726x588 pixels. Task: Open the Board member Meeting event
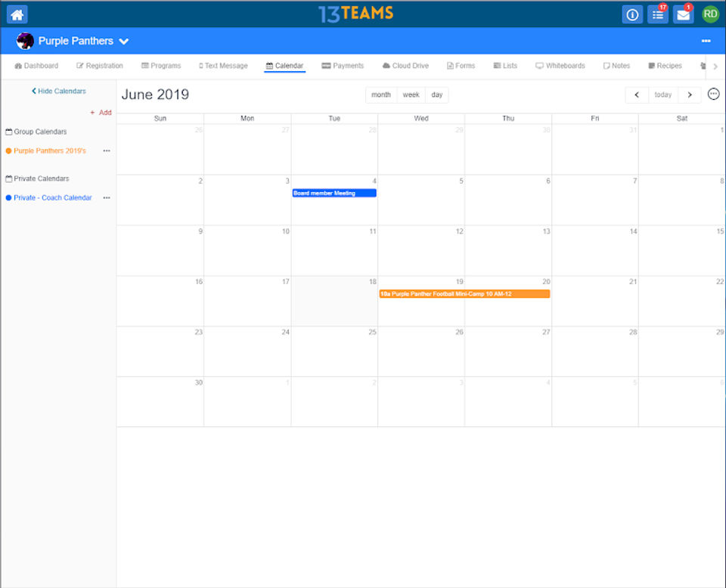coord(334,193)
